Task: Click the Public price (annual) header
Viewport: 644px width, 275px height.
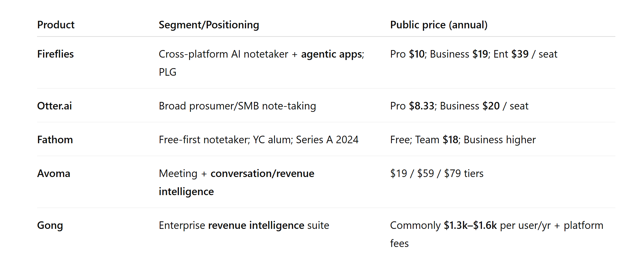Action: [x=439, y=25]
